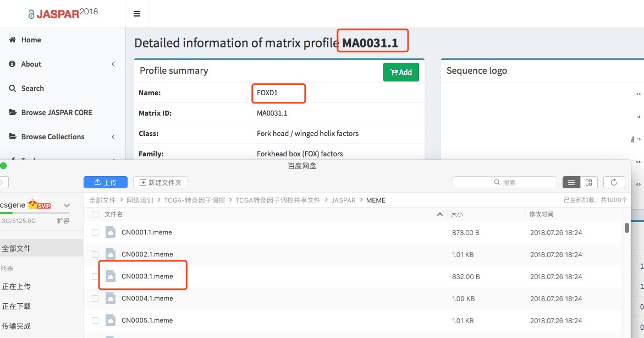Click size 1.09 KB of CN0004.1.meme
This screenshot has width=644, height=338.
[463, 299]
